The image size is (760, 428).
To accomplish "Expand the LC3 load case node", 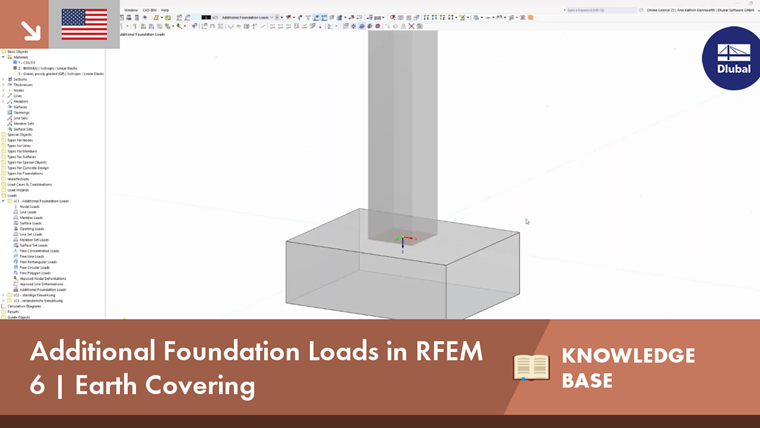I will click(x=3, y=301).
